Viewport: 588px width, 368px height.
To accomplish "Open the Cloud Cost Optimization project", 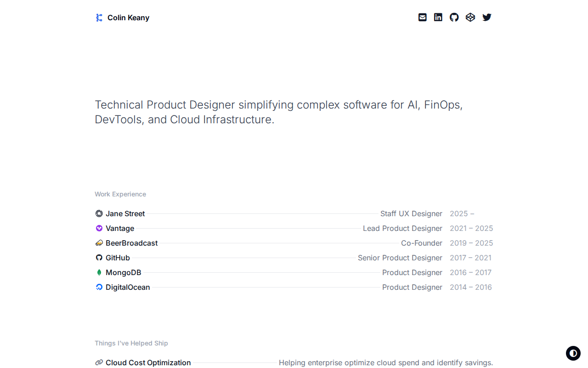I will pyautogui.click(x=148, y=362).
